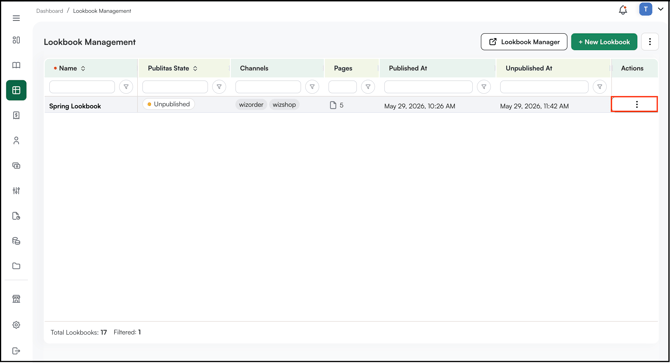Create a New Lookbook
The height and width of the screenshot is (363, 670).
(x=604, y=42)
